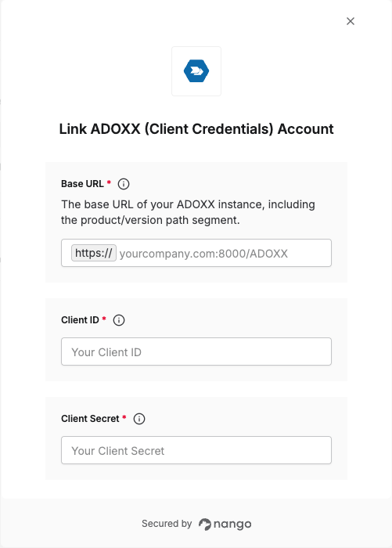Focus the Your Client ID field
Image resolution: width=392 pixels, height=548 pixels.
[x=196, y=352]
